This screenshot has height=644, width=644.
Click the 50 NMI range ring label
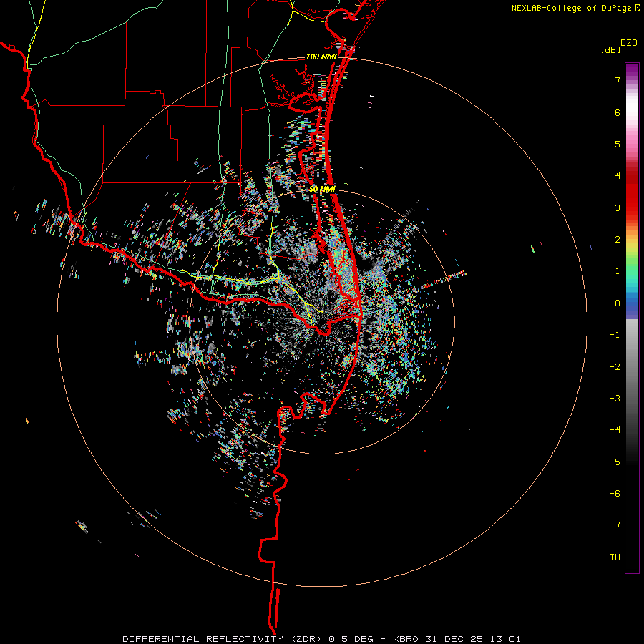point(323,189)
